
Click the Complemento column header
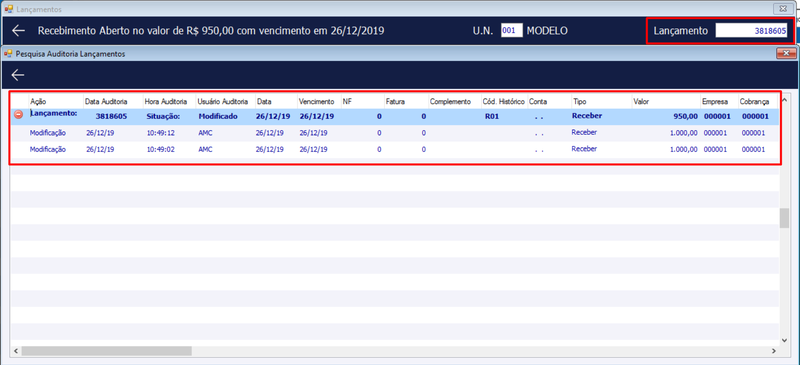click(450, 102)
